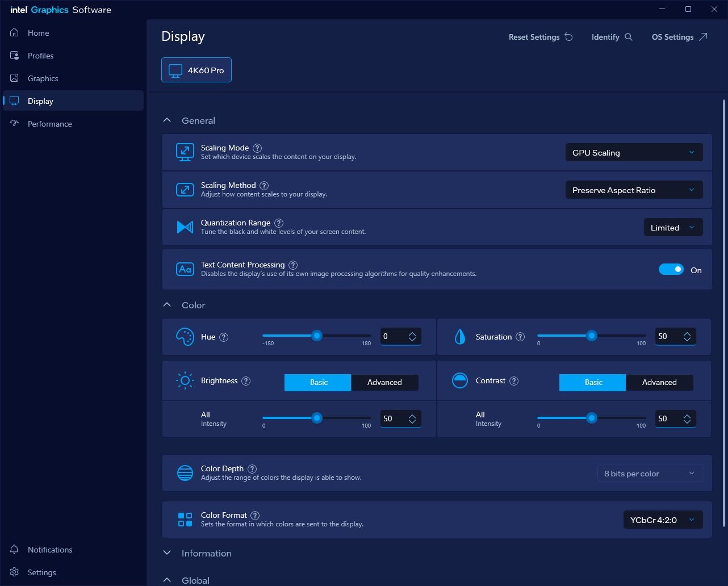Screen dimensions: 728x586
Task: Click the Brightness intensity value stepper arrows
Action: 412,418
